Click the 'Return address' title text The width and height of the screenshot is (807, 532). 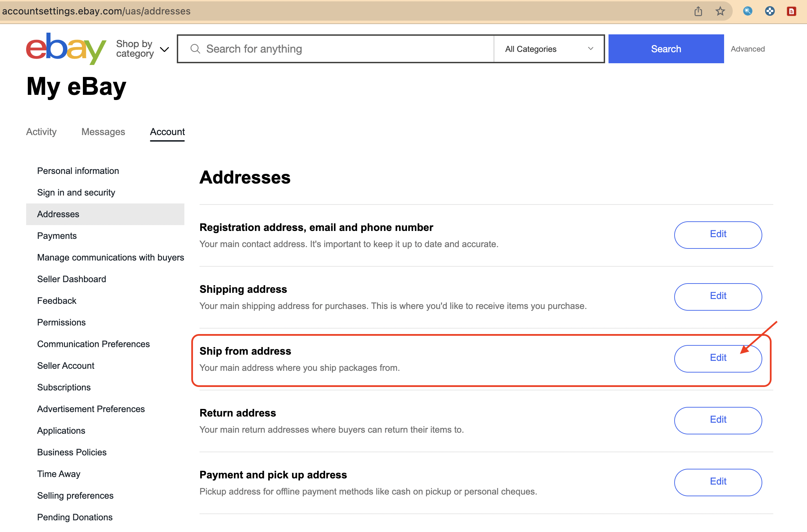238,413
